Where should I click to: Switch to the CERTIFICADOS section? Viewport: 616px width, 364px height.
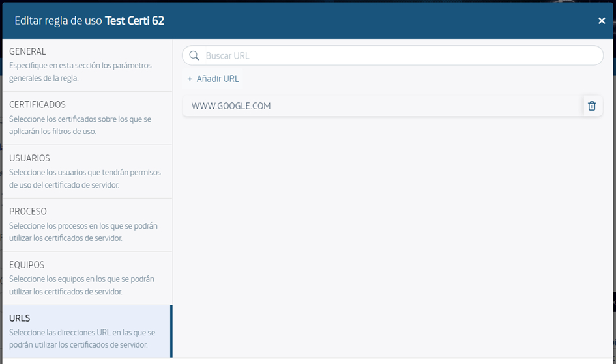coord(37,105)
